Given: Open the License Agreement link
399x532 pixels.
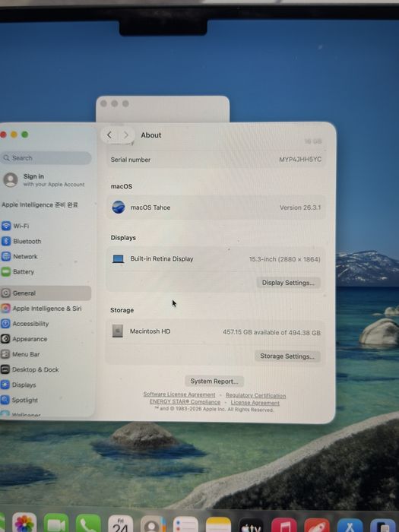Looking at the screenshot, I should [x=255, y=403].
